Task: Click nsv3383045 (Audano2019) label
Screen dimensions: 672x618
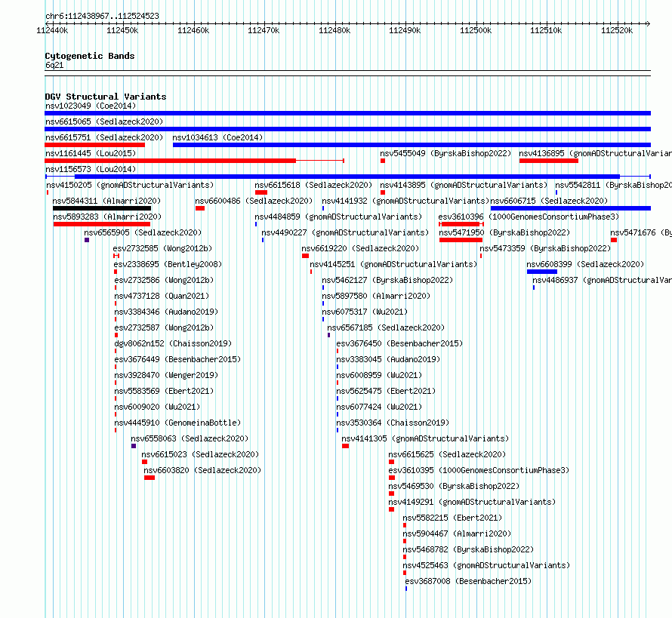Action: 388,359
